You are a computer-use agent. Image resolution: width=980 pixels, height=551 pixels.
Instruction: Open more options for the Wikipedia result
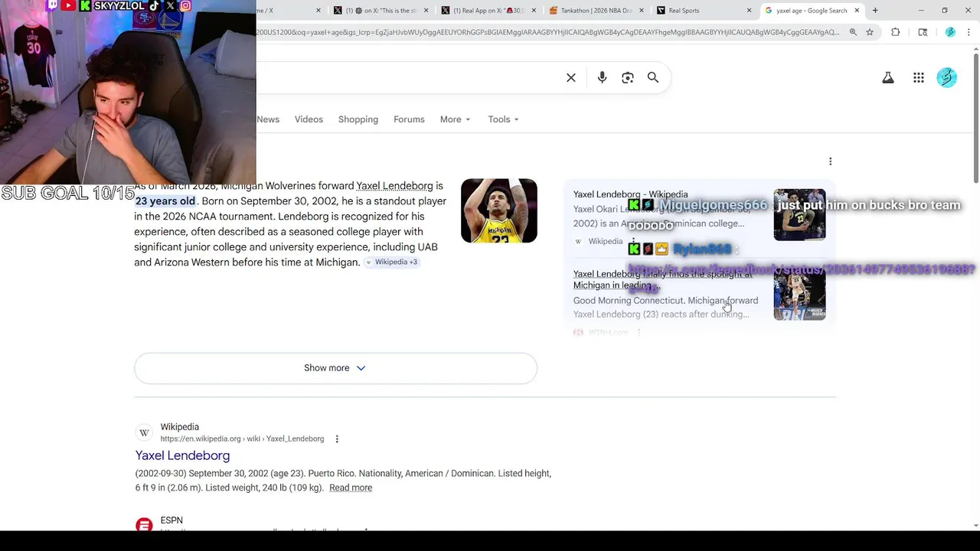(337, 439)
